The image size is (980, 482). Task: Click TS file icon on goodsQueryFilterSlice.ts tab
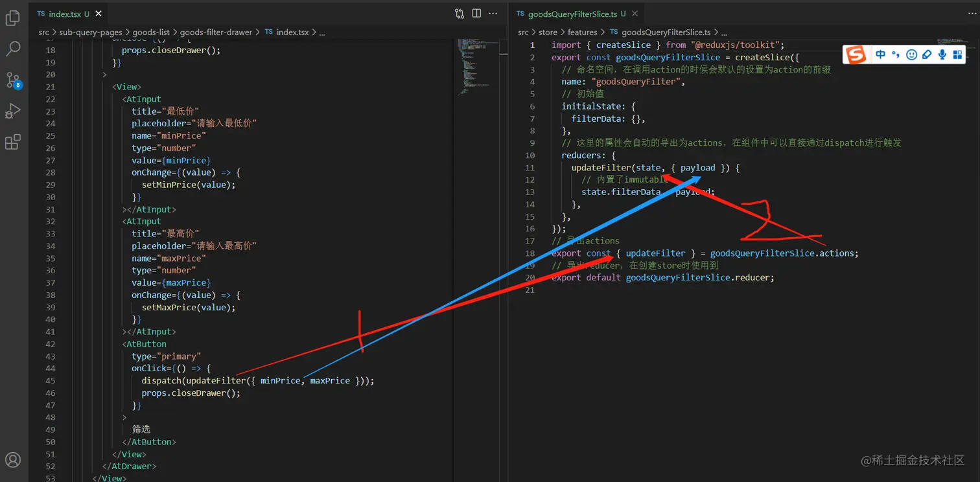[x=520, y=14]
